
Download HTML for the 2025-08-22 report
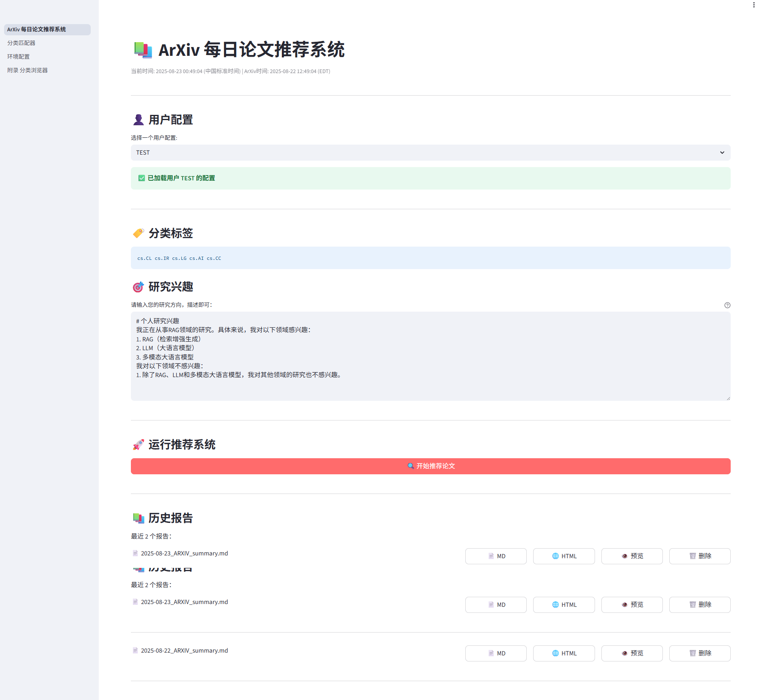click(x=564, y=653)
